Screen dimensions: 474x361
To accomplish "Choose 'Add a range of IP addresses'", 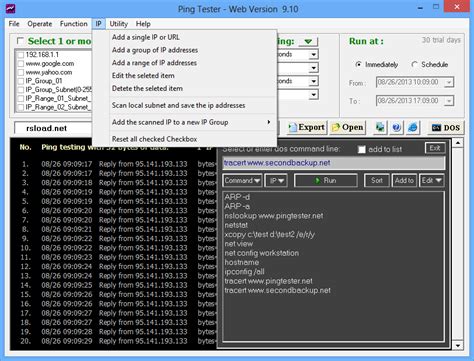I will 185,63.
